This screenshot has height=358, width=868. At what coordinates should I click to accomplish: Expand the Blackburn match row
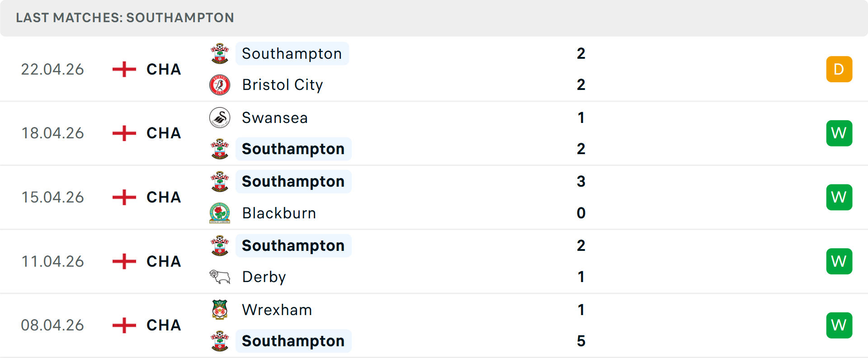pyautogui.click(x=434, y=197)
